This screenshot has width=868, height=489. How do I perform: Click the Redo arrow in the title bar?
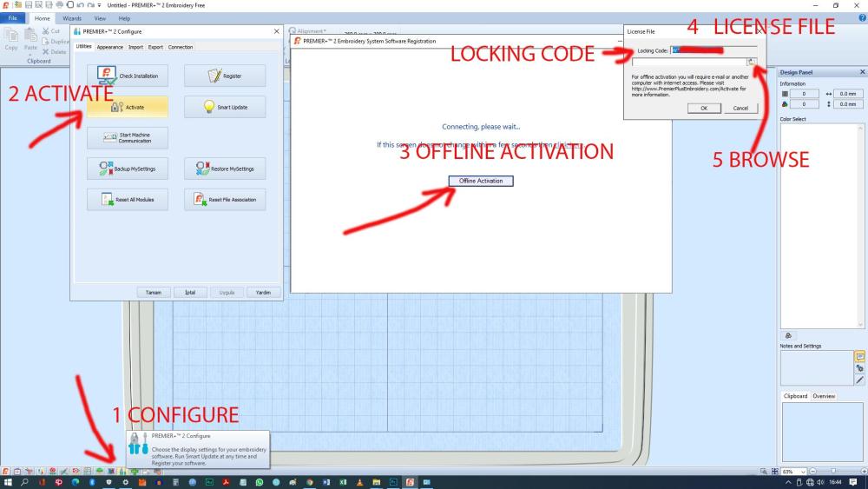point(90,5)
